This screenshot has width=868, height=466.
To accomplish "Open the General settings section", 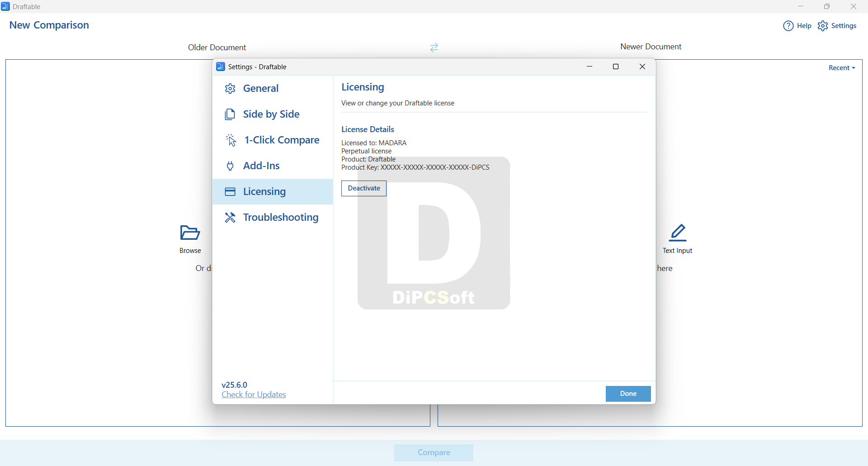I will (x=273, y=88).
